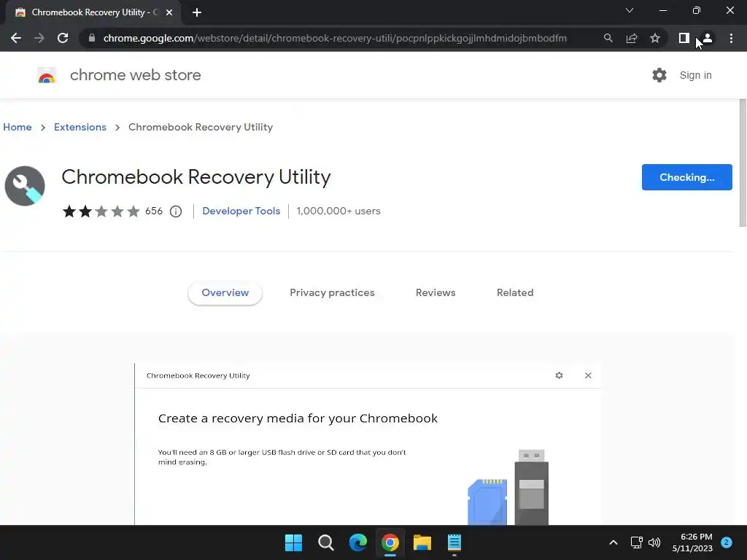Viewport: 747px width, 560px height.
Task: Open the clock and date panel
Action: [692, 542]
